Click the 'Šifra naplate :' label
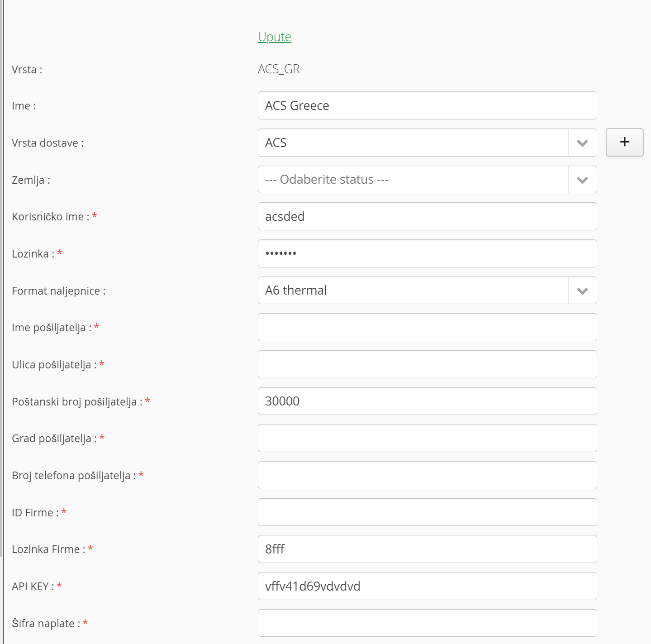This screenshot has width=651, height=644. coord(46,623)
